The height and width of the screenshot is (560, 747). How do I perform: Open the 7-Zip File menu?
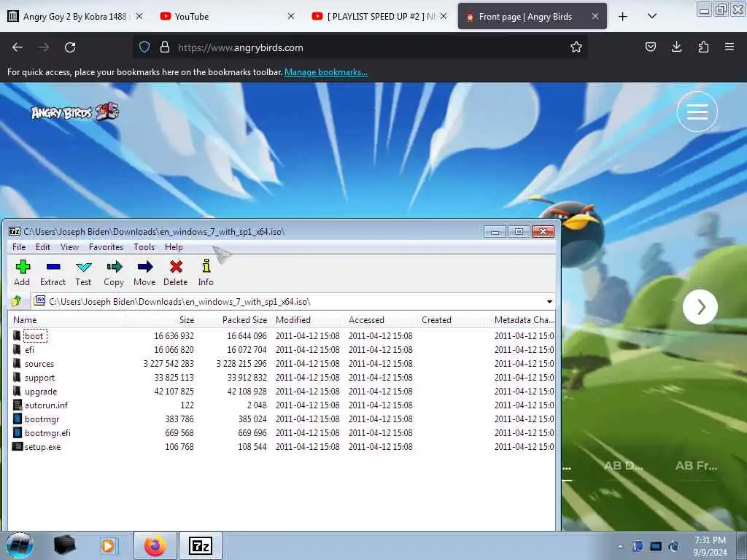pos(19,247)
